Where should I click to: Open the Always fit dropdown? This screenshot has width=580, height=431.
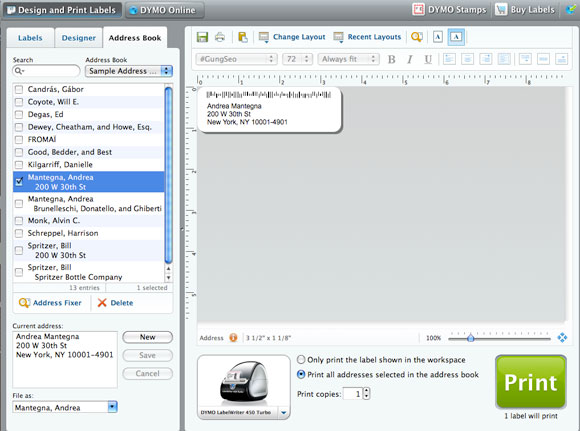point(348,59)
